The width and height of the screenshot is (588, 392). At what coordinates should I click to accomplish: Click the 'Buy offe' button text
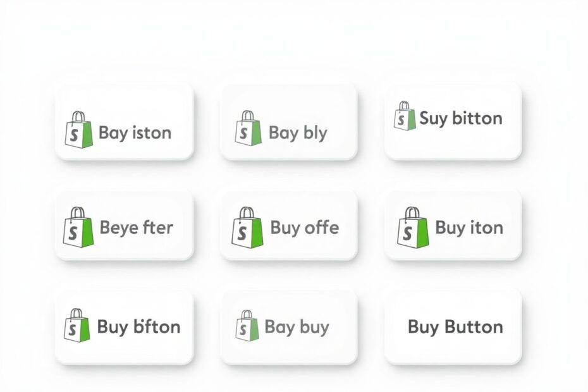tap(305, 228)
